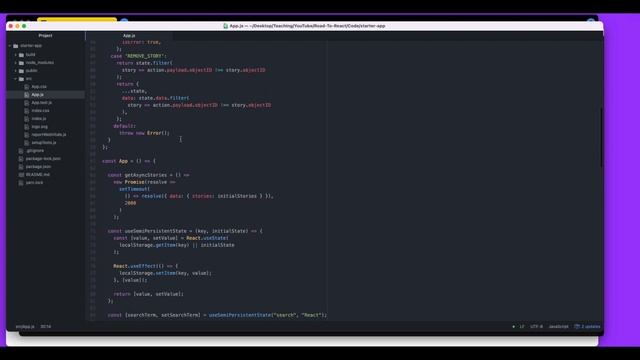Switch to the App.js editor tab
Viewport: 640px width, 360px height.
click(x=129, y=36)
